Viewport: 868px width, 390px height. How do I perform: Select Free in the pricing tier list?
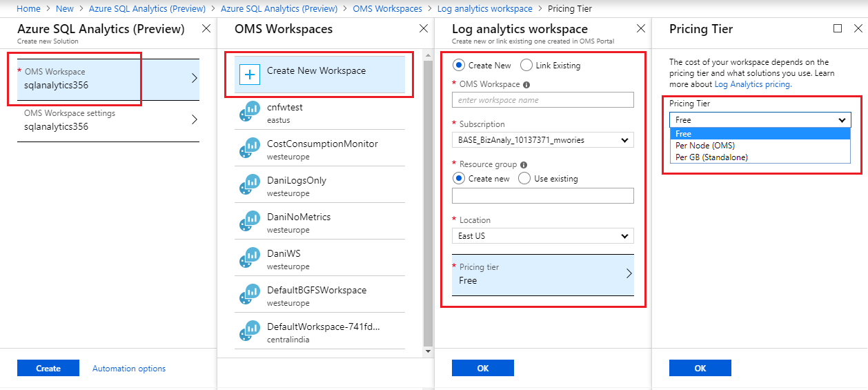pyautogui.click(x=760, y=134)
